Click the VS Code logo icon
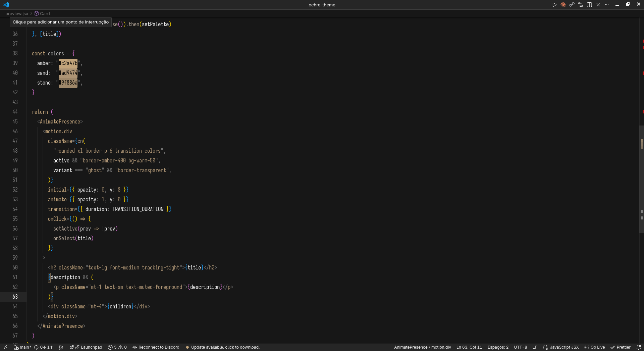The image size is (644, 351). point(6,5)
